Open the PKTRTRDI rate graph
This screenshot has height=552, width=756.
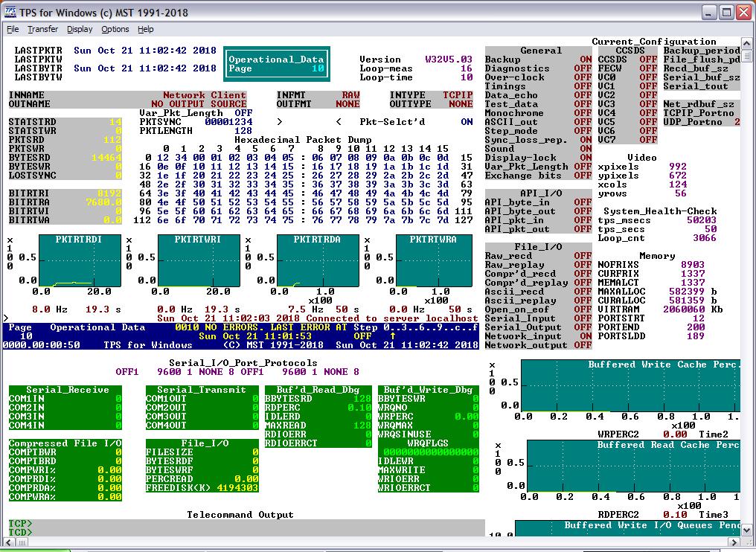point(78,262)
